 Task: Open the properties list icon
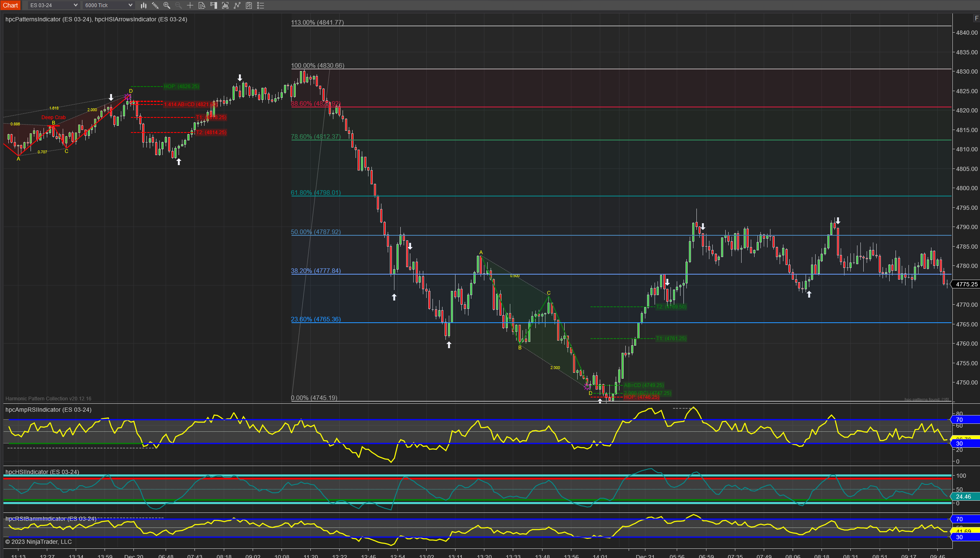click(261, 5)
